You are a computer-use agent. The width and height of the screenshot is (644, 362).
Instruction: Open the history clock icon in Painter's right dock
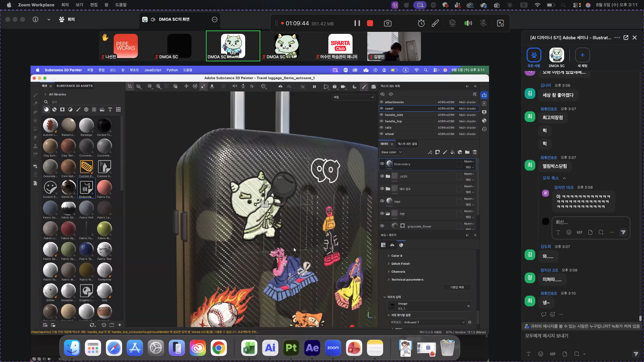pyautogui.click(x=484, y=129)
